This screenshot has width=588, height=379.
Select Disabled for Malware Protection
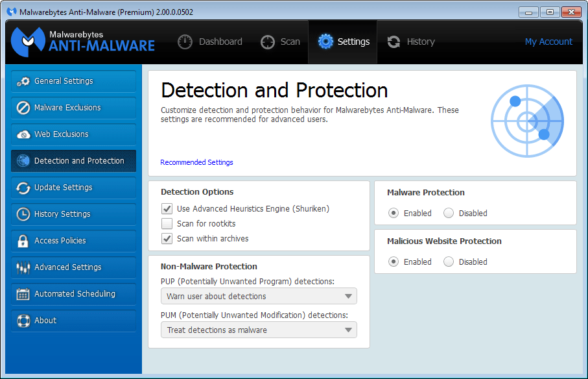[x=448, y=213]
